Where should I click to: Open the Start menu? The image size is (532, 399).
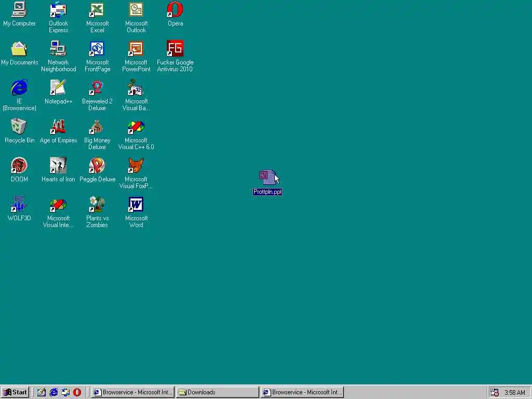pos(15,392)
